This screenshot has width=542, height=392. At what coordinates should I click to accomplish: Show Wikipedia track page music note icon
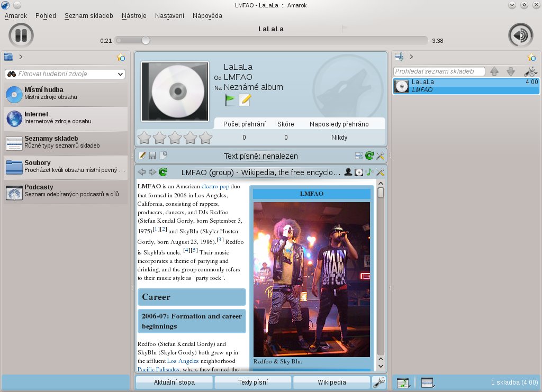pyautogui.click(x=369, y=171)
